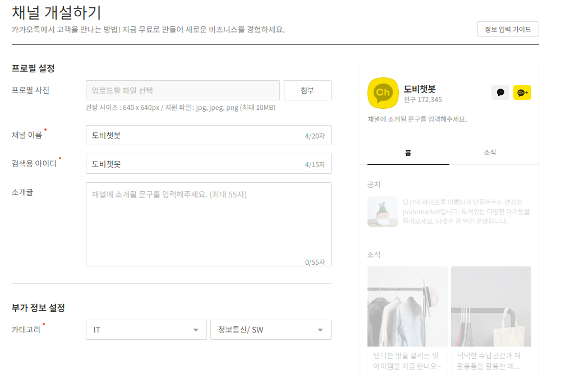Click the 채널 개설하기 page title
Screen dimensions: 561x392
pos(57,12)
